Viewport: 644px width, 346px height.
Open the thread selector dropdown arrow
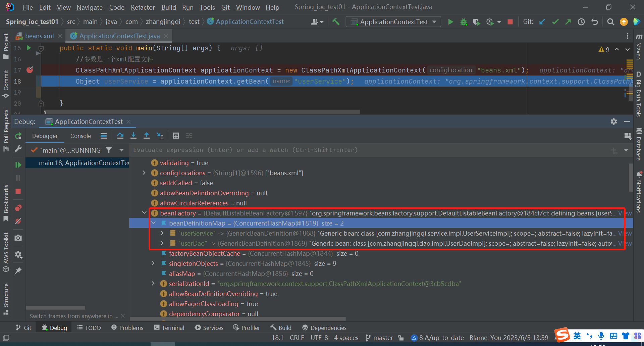click(121, 150)
